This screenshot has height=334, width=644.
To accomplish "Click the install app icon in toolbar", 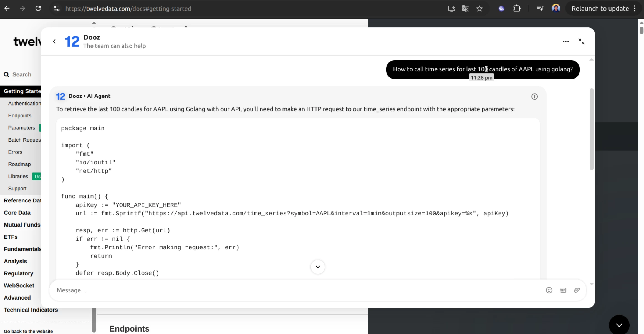I will coord(451,9).
